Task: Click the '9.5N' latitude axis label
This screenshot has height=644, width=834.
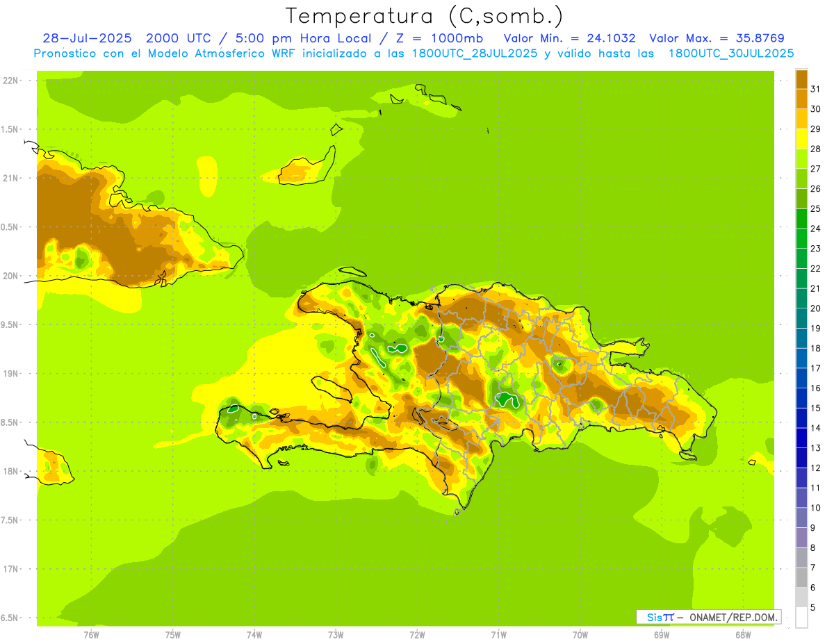Action: point(10,324)
